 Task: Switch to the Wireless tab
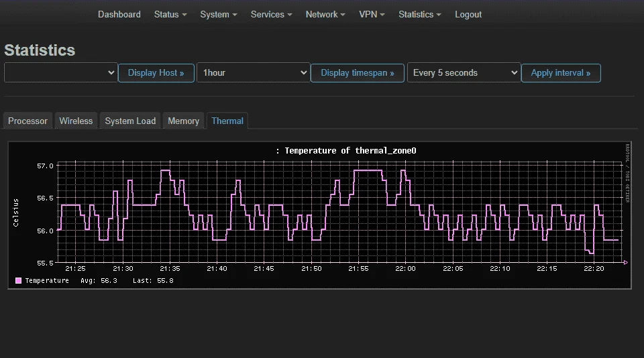tap(76, 121)
